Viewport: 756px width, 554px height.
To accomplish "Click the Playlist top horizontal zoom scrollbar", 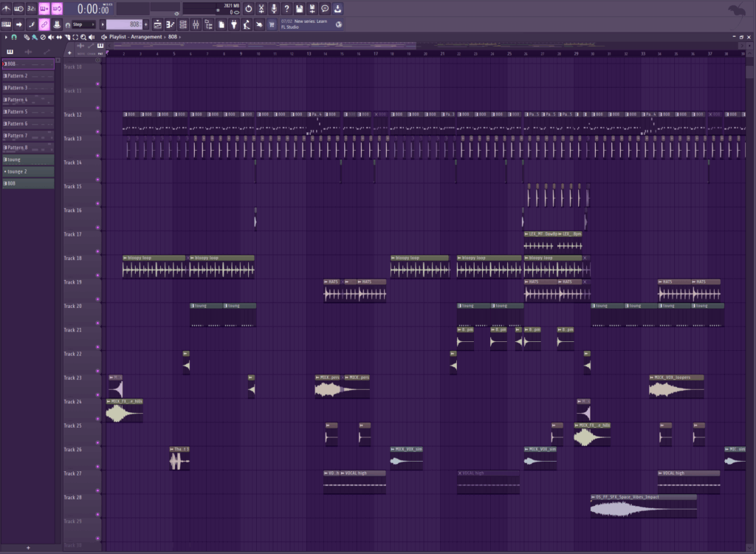I will (264, 46).
